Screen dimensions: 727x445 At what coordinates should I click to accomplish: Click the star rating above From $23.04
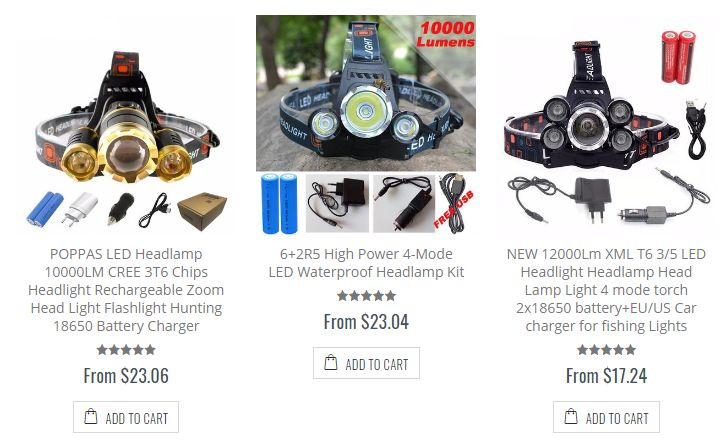(366, 296)
